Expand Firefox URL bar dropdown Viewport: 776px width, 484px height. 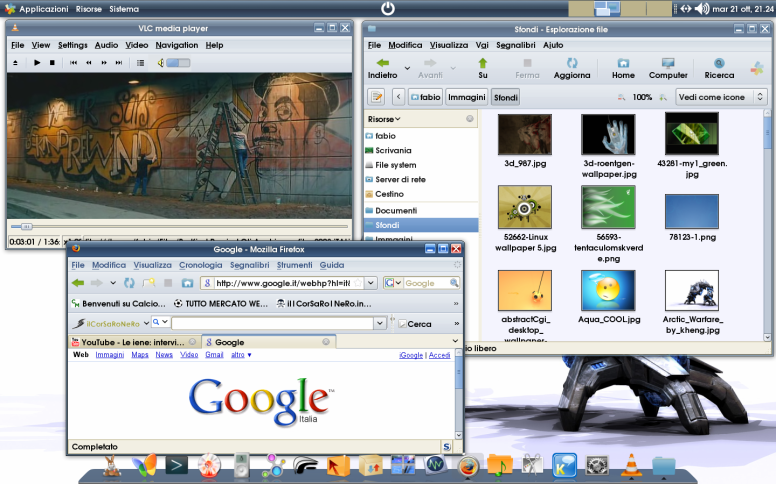(x=371, y=283)
